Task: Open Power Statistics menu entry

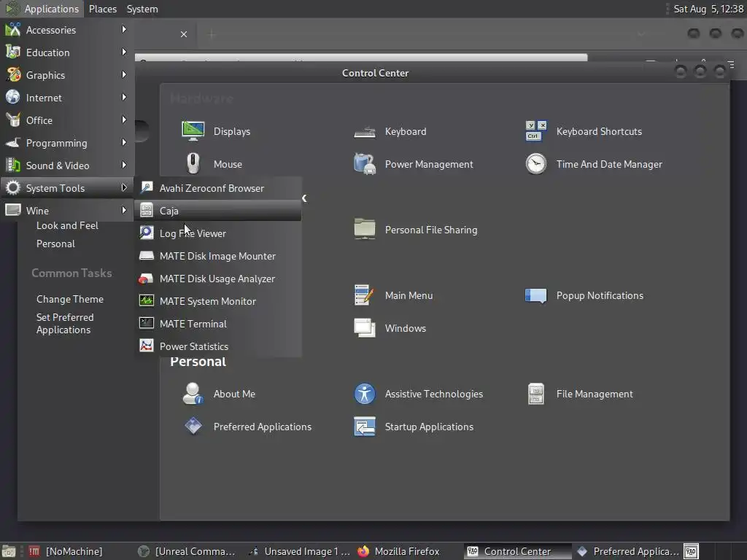Action: (217, 346)
